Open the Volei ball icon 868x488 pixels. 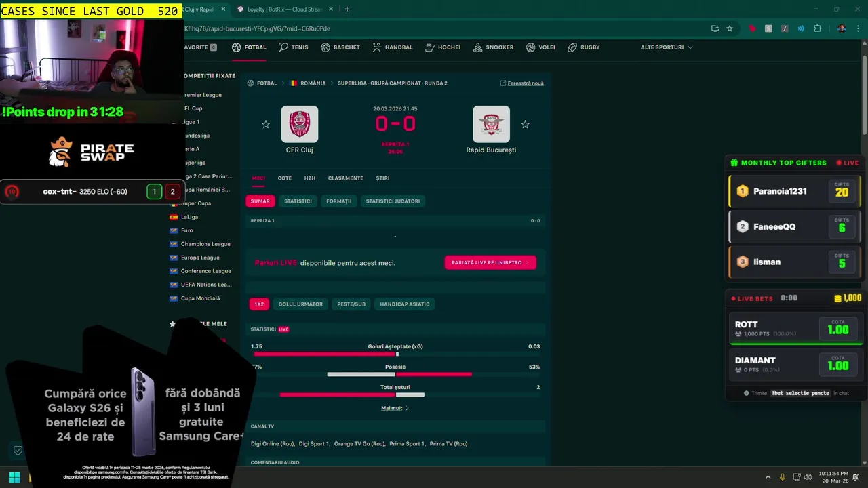tap(531, 47)
